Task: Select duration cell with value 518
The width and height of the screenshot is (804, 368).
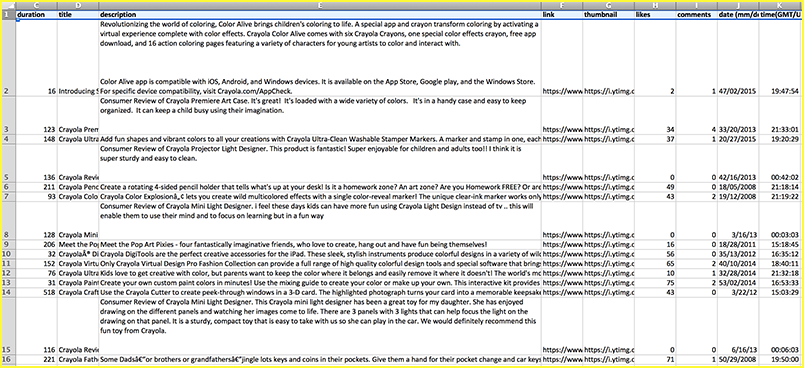Action: (x=36, y=292)
